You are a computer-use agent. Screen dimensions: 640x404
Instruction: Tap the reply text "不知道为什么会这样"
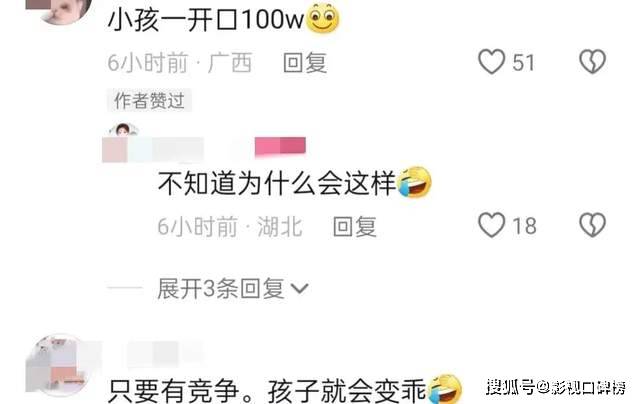pos(277,183)
